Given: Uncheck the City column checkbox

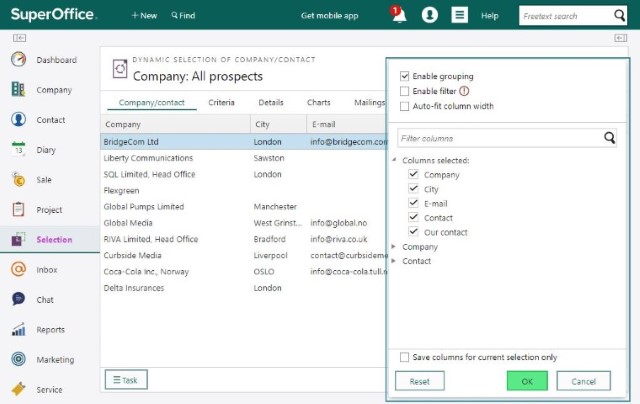Looking at the screenshot, I should tap(413, 189).
